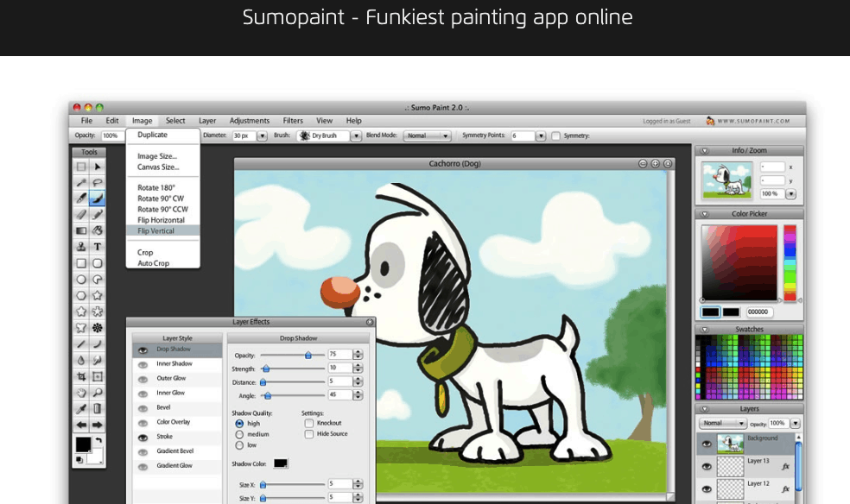Click the Background layer thumbnail
This screenshot has height=504, width=850.
click(730, 444)
